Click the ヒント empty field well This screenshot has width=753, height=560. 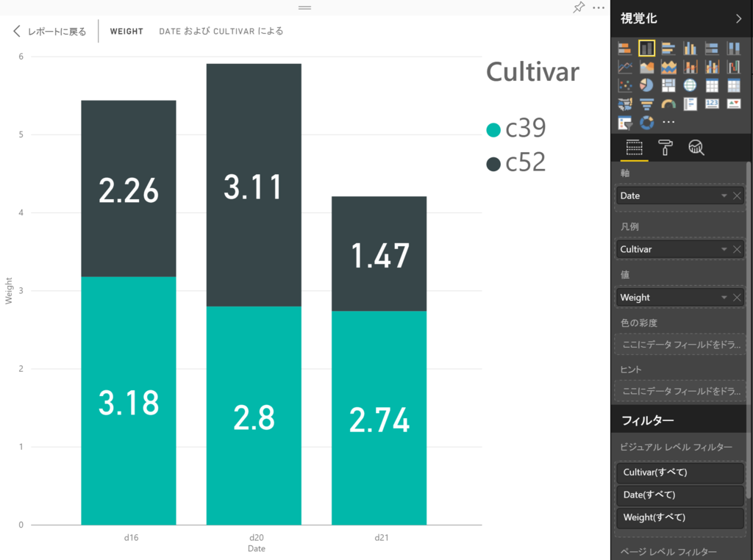coord(679,391)
